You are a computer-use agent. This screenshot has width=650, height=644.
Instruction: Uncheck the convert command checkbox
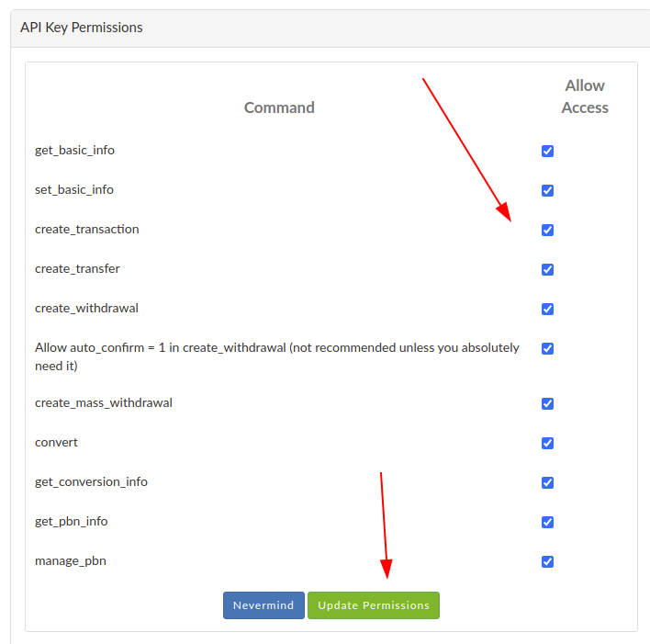point(547,443)
